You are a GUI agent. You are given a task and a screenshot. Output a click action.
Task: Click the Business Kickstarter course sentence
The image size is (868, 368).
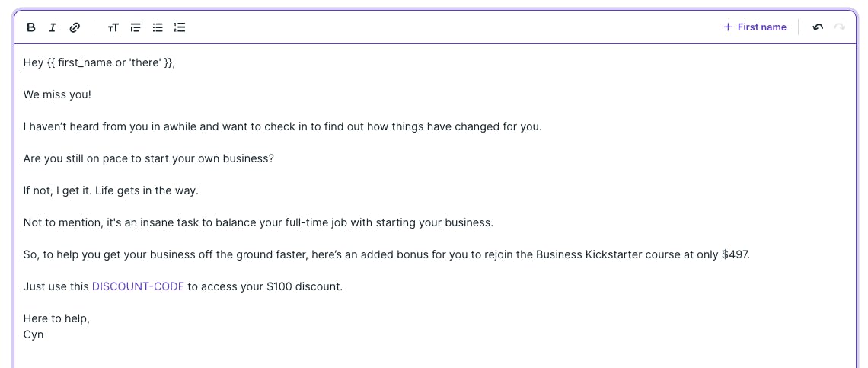[386, 255]
